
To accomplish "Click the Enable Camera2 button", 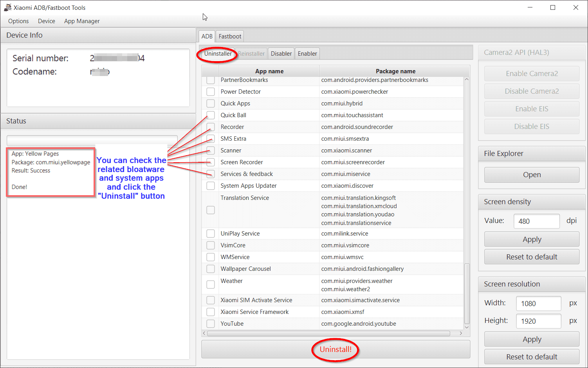I will pyautogui.click(x=532, y=74).
